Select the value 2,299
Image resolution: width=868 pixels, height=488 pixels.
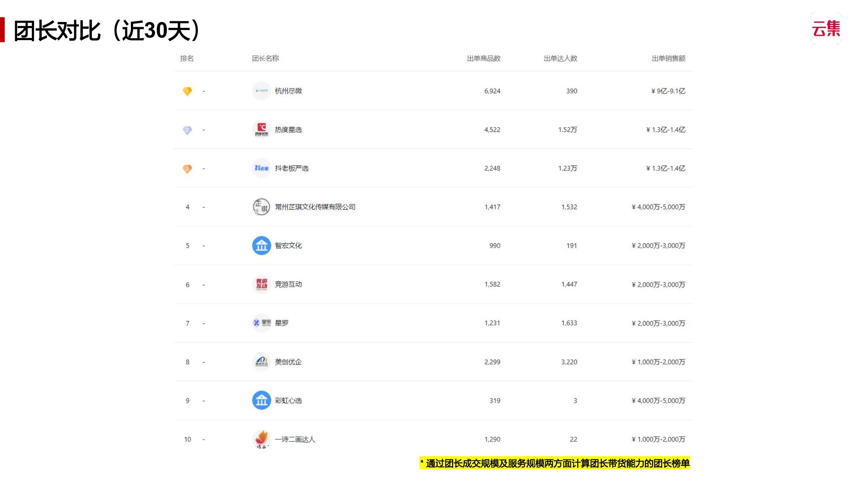pyautogui.click(x=492, y=361)
